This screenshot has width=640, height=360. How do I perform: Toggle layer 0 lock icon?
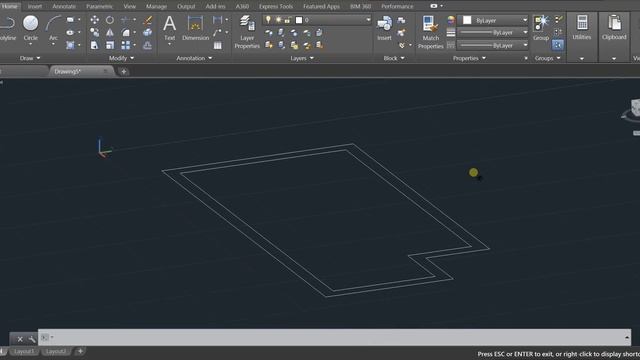(288, 20)
